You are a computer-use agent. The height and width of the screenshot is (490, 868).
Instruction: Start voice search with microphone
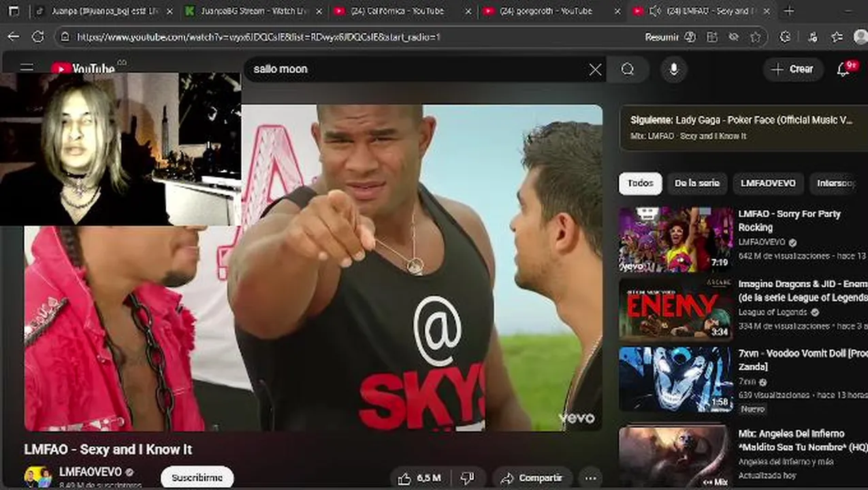674,69
